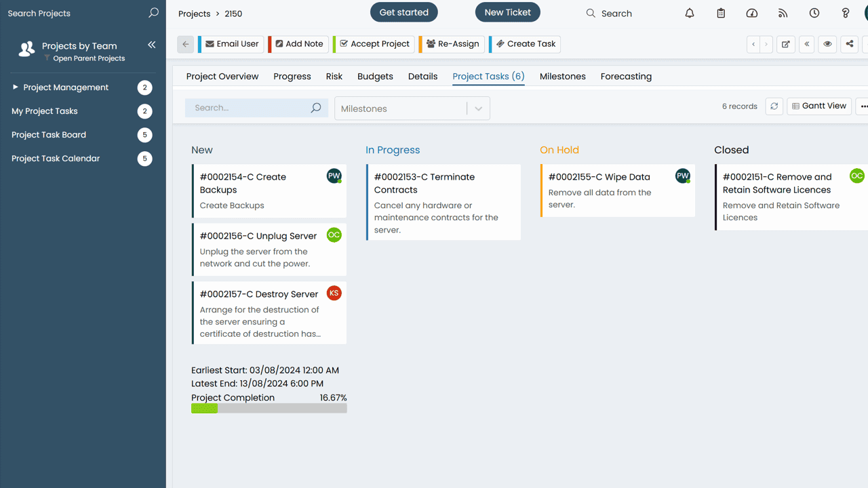Open card #0002154-C Create Backups
This screenshot has height=488, width=868.
(269, 191)
